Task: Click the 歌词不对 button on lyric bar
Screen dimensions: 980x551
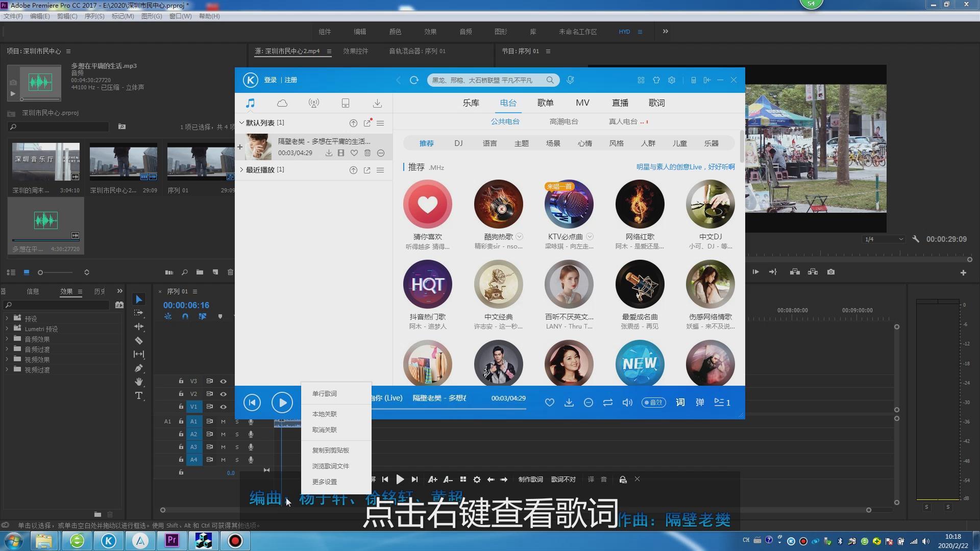Action: point(563,480)
